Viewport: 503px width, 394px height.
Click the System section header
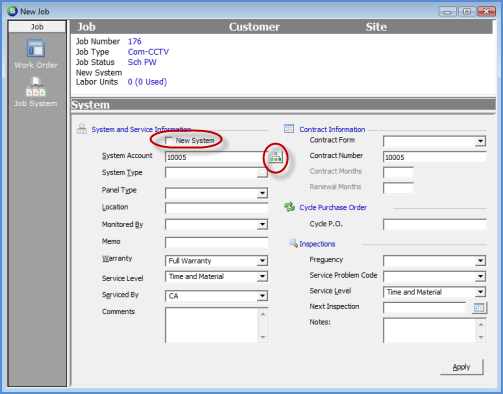point(283,105)
